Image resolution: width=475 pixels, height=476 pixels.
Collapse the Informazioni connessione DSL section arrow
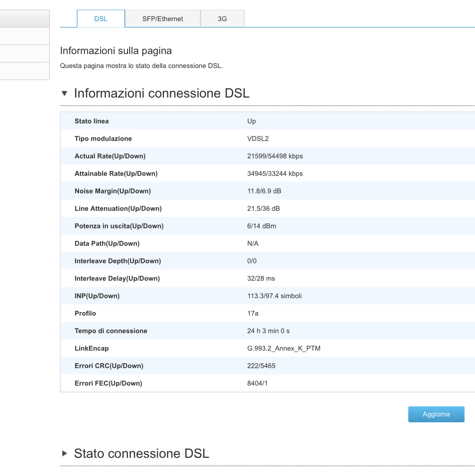[64, 93]
